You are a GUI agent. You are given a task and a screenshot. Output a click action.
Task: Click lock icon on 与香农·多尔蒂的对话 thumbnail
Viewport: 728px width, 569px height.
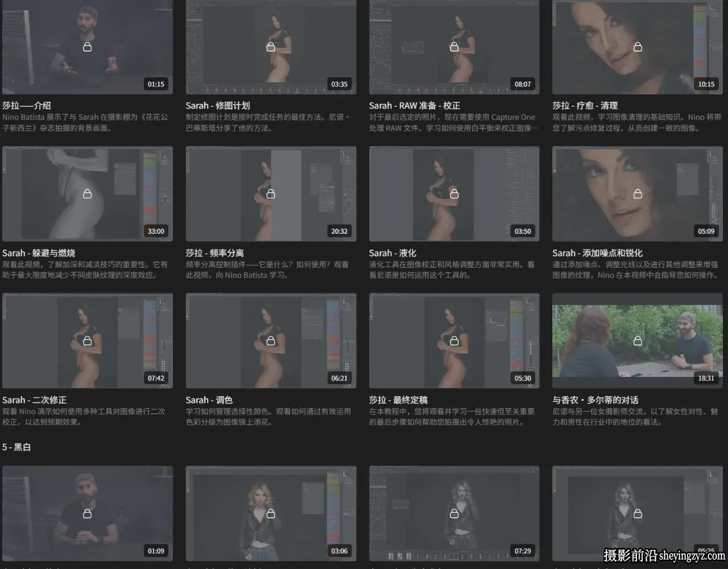638,340
